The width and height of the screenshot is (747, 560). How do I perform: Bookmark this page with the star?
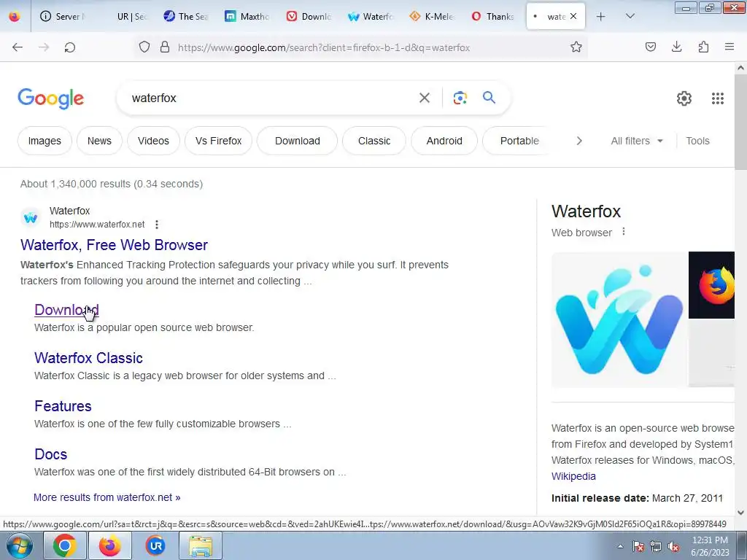[x=576, y=47]
